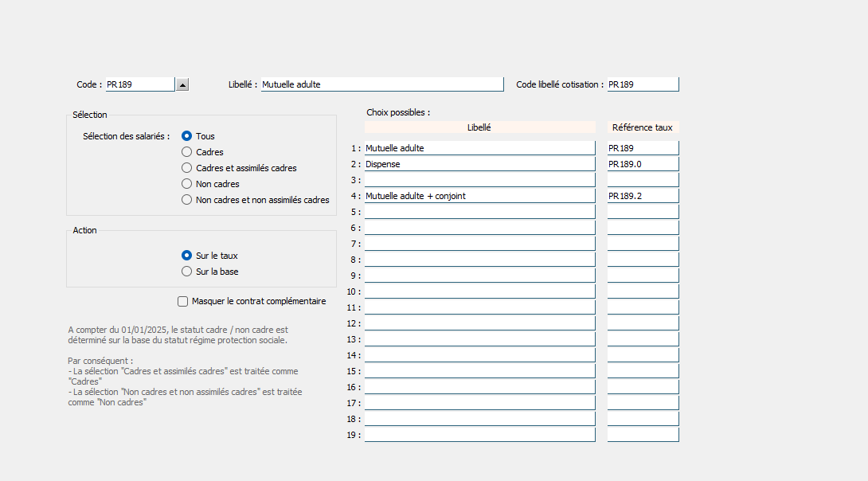Click the empty Référence taux field in row 19

point(643,435)
